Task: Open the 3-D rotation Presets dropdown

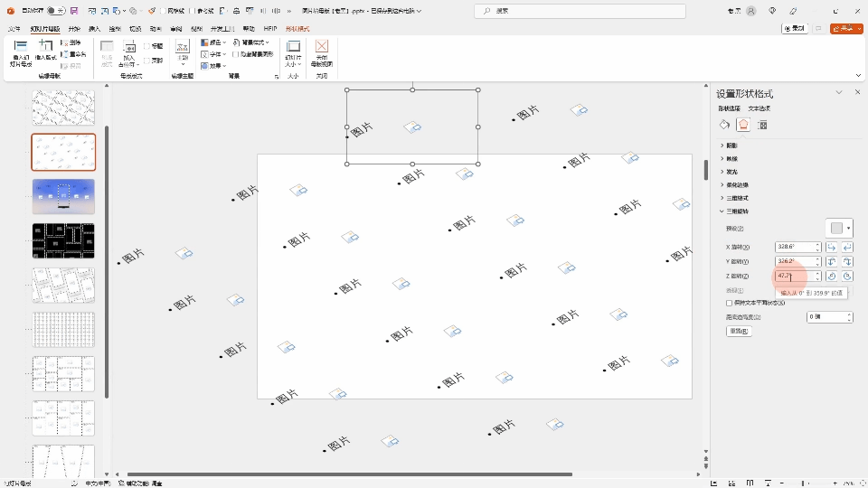Action: pos(840,228)
